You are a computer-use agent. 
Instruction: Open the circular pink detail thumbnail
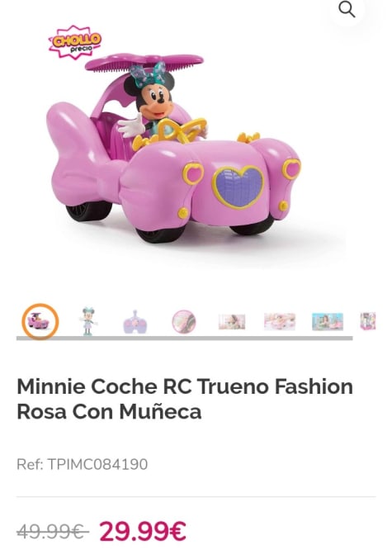click(x=184, y=321)
